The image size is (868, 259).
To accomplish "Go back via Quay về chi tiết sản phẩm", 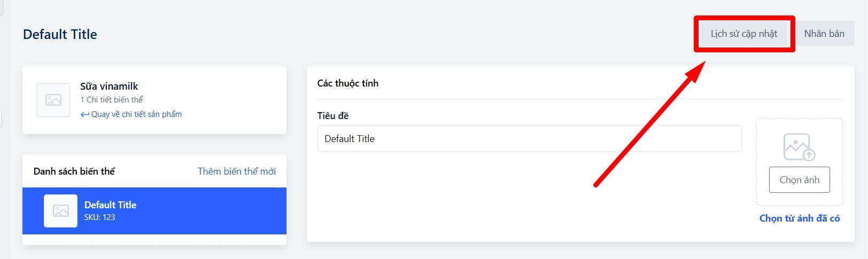I will (x=136, y=114).
